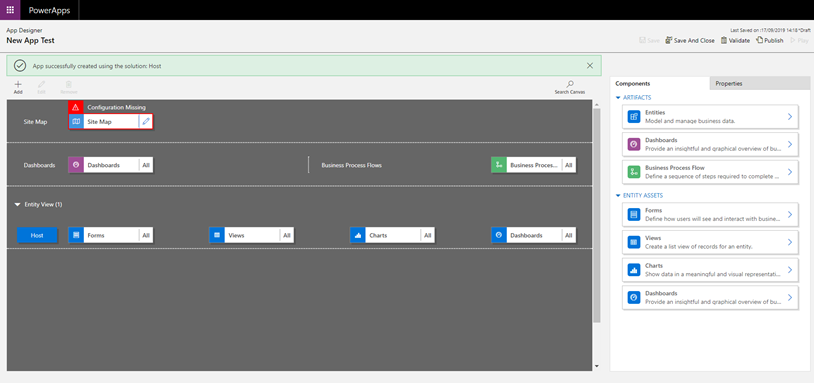Click artifact Dashboards purple icon in panel
Screen dimensions: 814x383
coord(633,144)
